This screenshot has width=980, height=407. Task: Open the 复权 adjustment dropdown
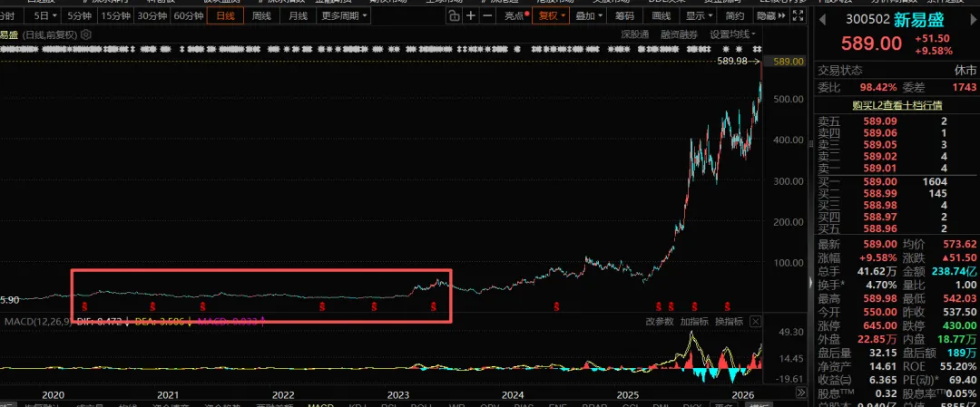coord(551,15)
